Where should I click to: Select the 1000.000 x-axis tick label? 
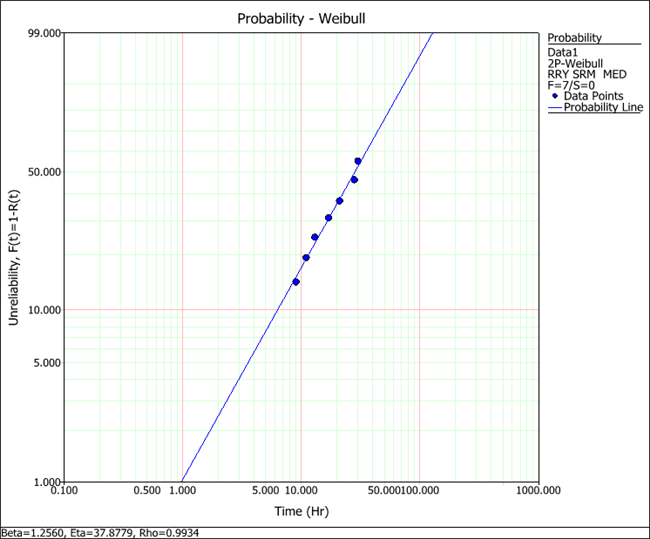point(535,492)
